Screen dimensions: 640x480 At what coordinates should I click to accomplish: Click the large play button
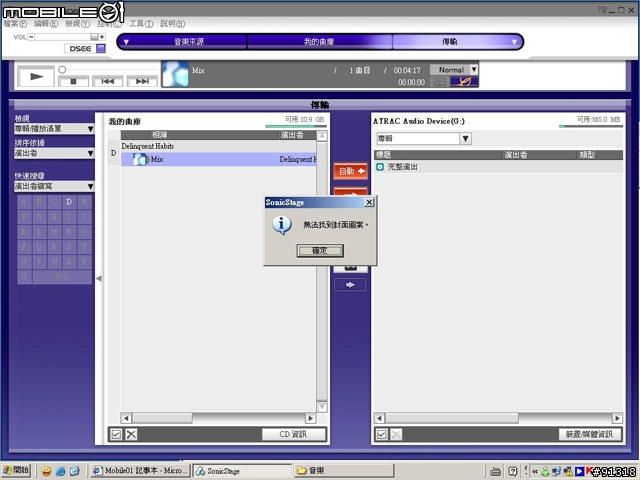(x=36, y=76)
